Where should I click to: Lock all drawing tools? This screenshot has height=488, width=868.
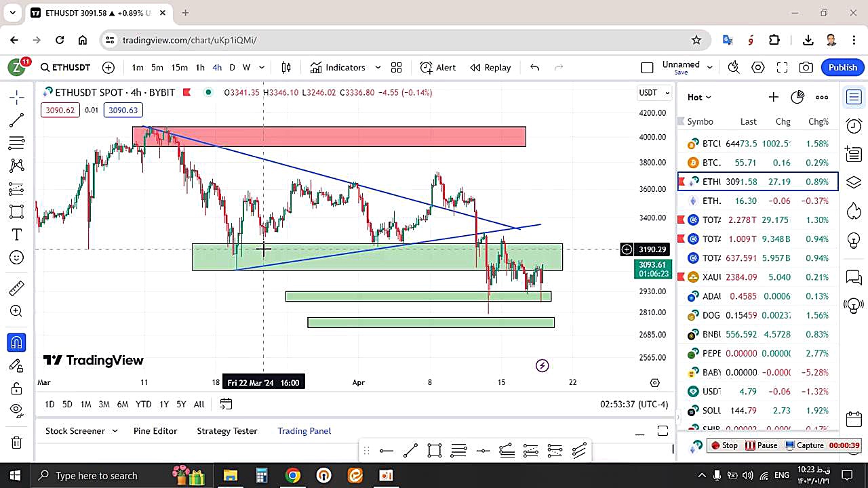17,389
